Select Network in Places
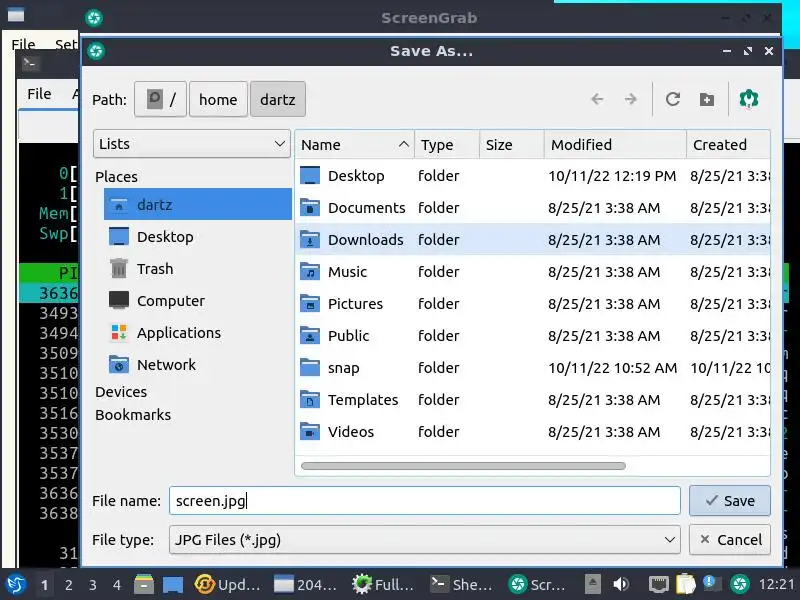The width and height of the screenshot is (800, 600). (197, 365)
